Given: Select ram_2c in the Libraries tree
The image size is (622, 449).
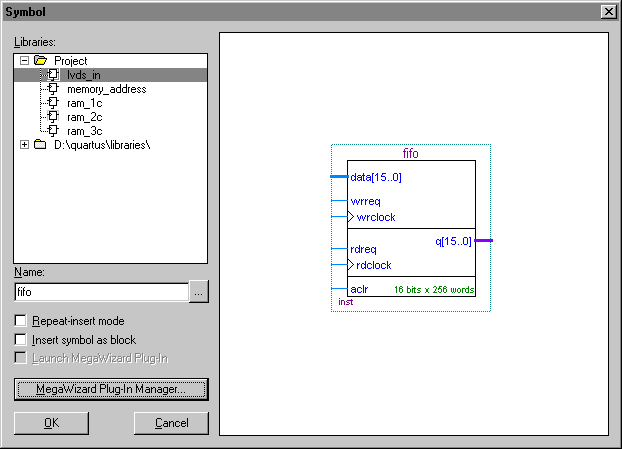Looking at the screenshot, I should pos(84,117).
